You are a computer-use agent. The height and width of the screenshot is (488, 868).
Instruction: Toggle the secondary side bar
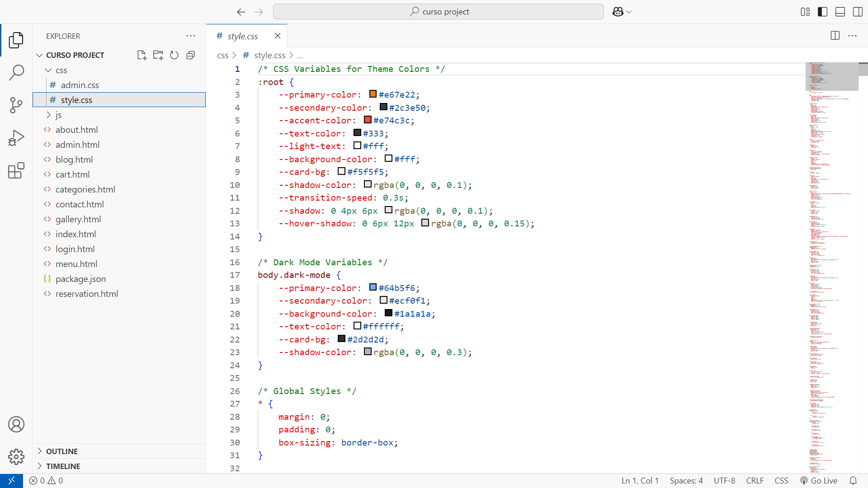[x=858, y=12]
